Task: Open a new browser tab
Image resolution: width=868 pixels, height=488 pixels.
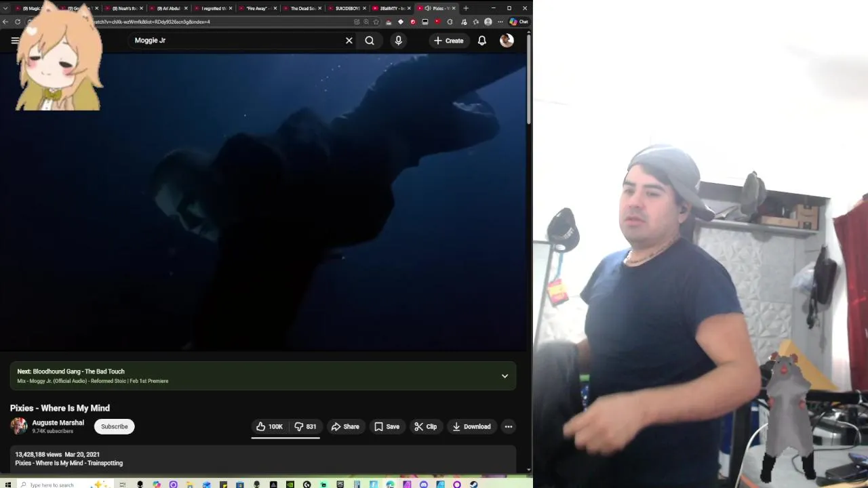Action: (x=466, y=8)
